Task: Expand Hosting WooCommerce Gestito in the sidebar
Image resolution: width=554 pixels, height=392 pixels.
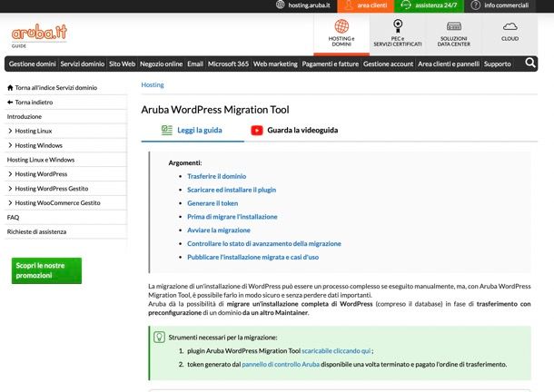Action: 10,202
